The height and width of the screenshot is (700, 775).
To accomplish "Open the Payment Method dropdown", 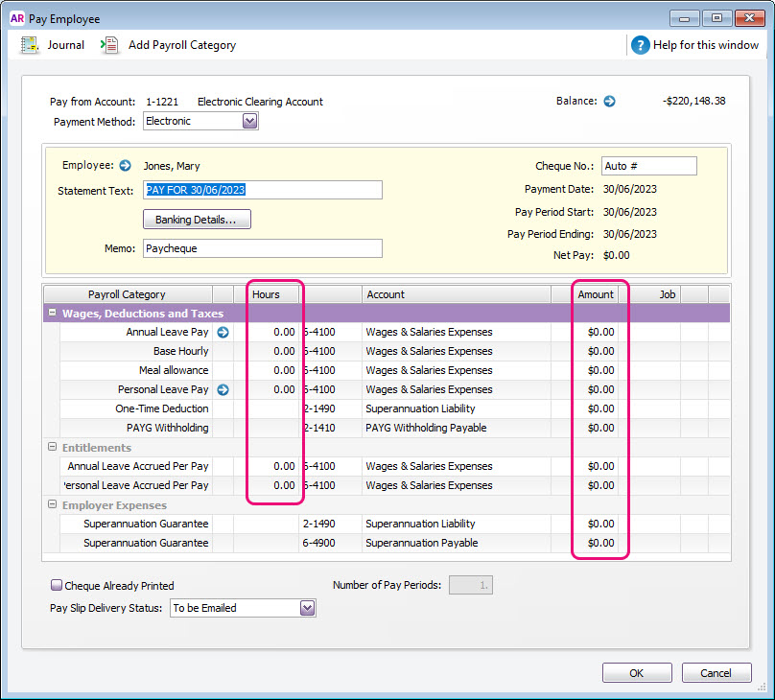I will [249, 121].
